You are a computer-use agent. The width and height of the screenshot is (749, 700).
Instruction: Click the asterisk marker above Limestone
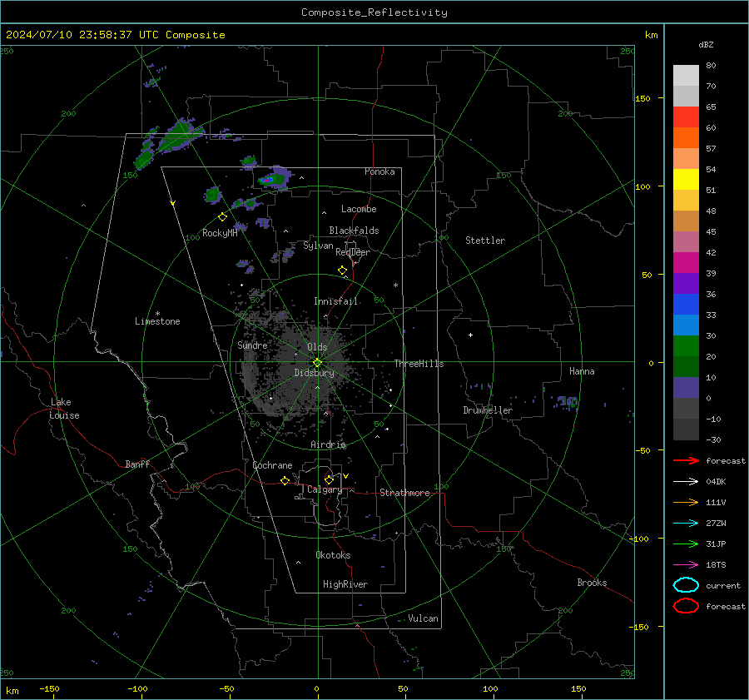point(157,314)
